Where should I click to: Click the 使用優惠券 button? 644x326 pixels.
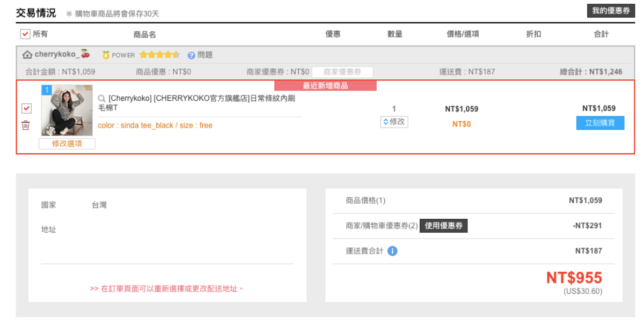pos(443,226)
